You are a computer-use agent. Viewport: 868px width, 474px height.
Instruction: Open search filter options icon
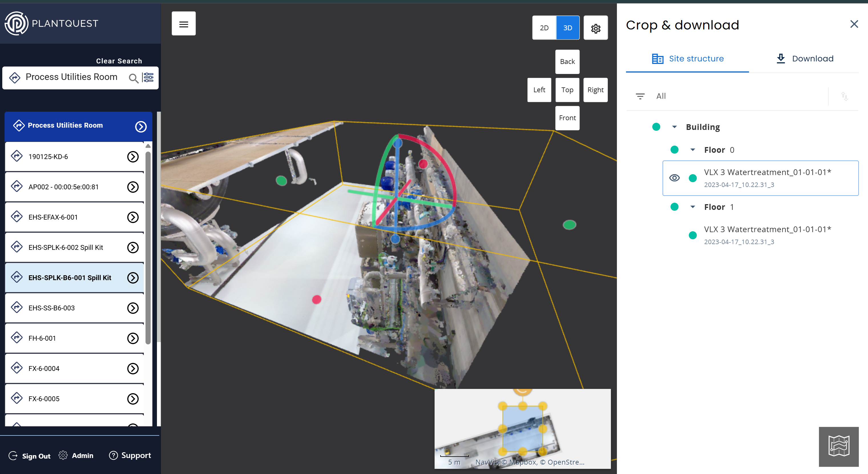pos(148,78)
